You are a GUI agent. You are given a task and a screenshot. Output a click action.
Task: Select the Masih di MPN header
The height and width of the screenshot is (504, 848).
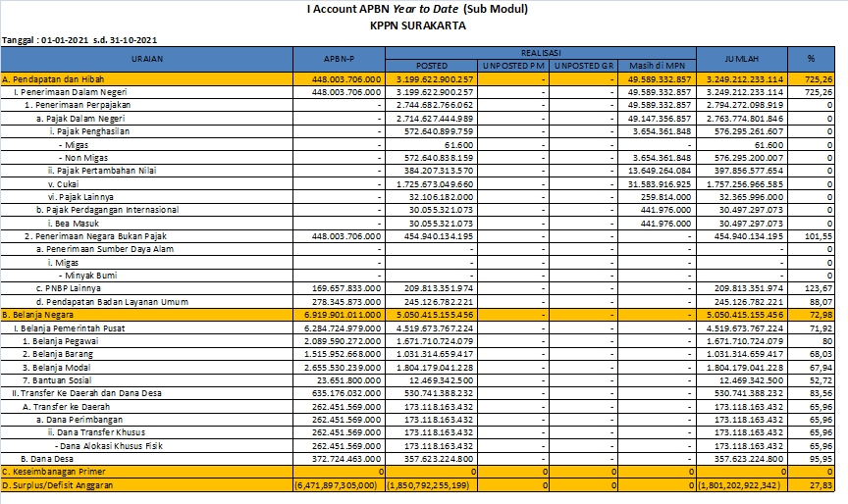[658, 66]
